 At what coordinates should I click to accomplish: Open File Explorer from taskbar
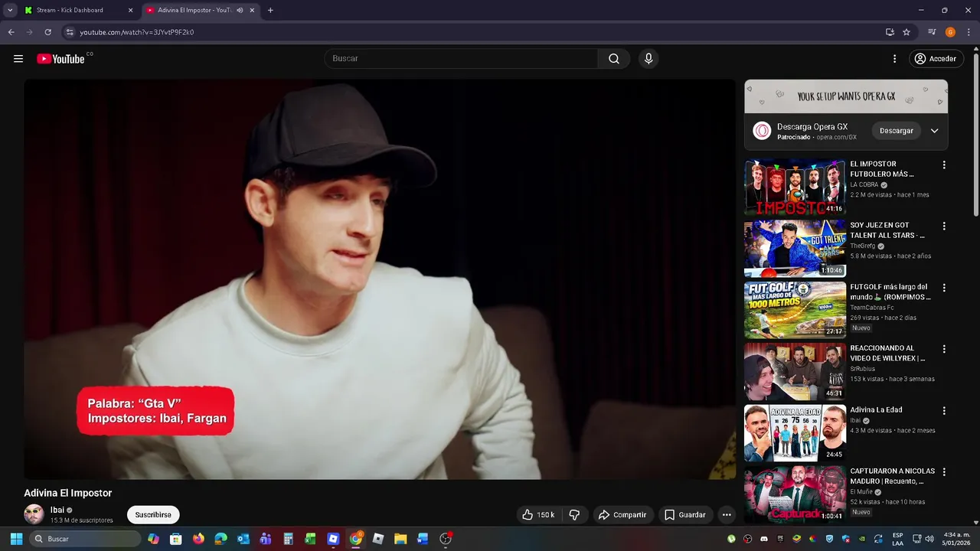click(400, 539)
